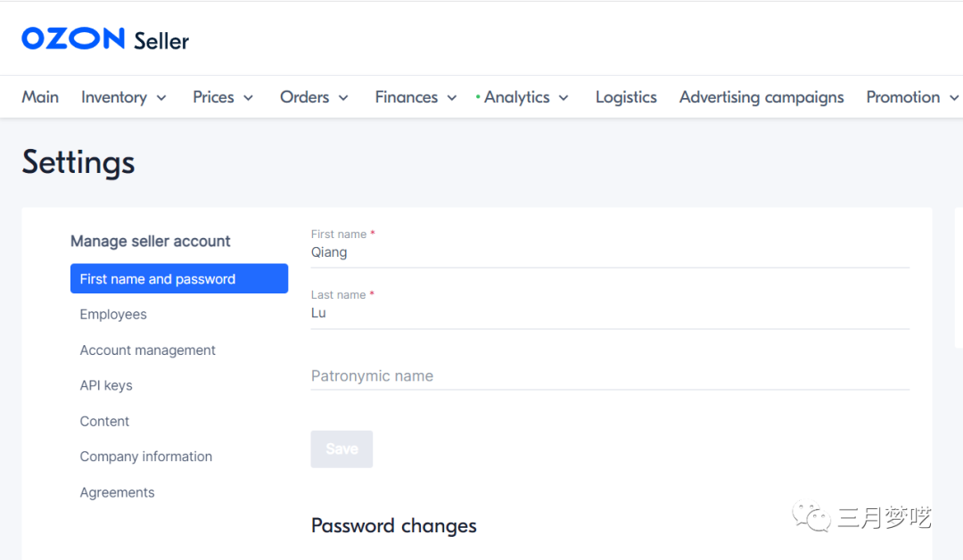Open the Employees settings section
Screen dimensions: 963x560
[113, 315]
